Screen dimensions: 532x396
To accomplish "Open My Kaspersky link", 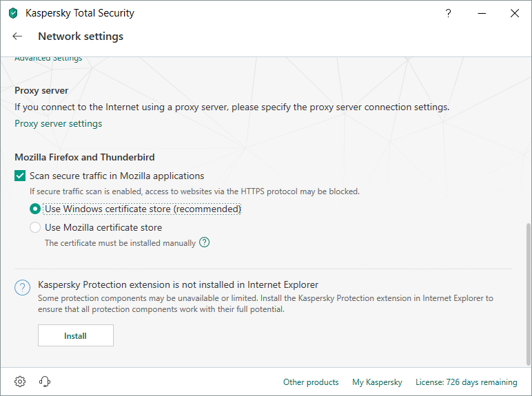I will [x=377, y=382].
